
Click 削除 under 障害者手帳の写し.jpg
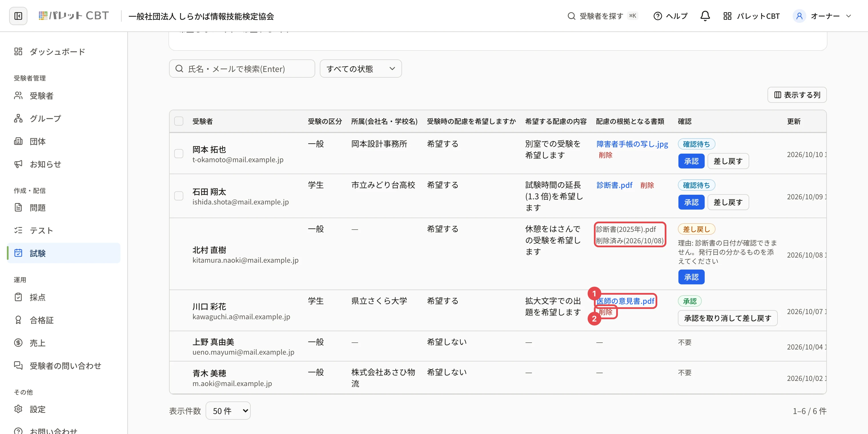[x=606, y=155]
